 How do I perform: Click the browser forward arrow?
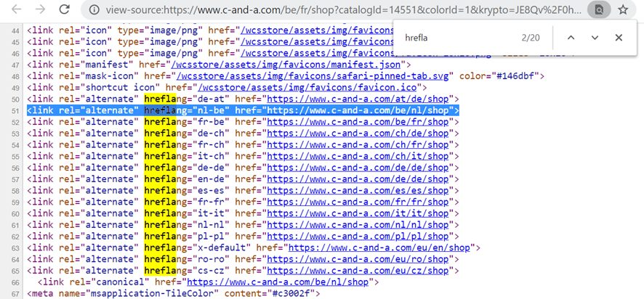click(x=40, y=10)
